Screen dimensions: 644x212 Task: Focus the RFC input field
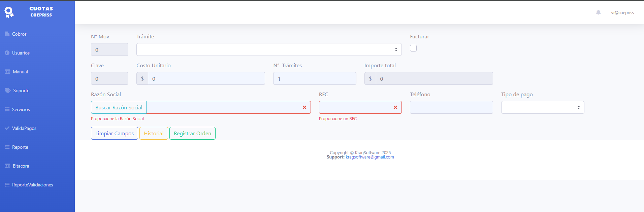pos(355,107)
